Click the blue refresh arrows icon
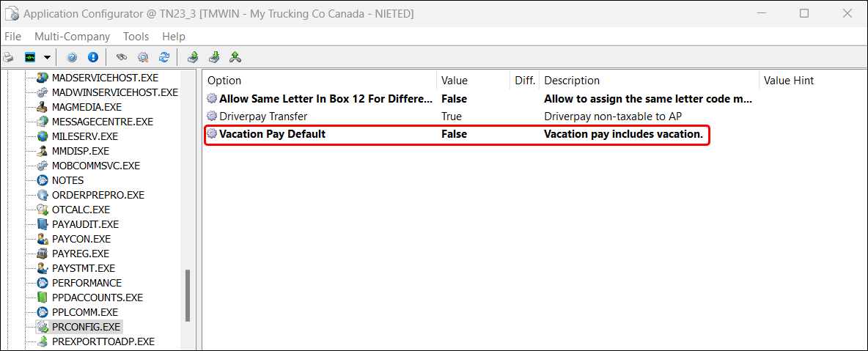Viewport: 868px width, 351px height. pos(164,57)
